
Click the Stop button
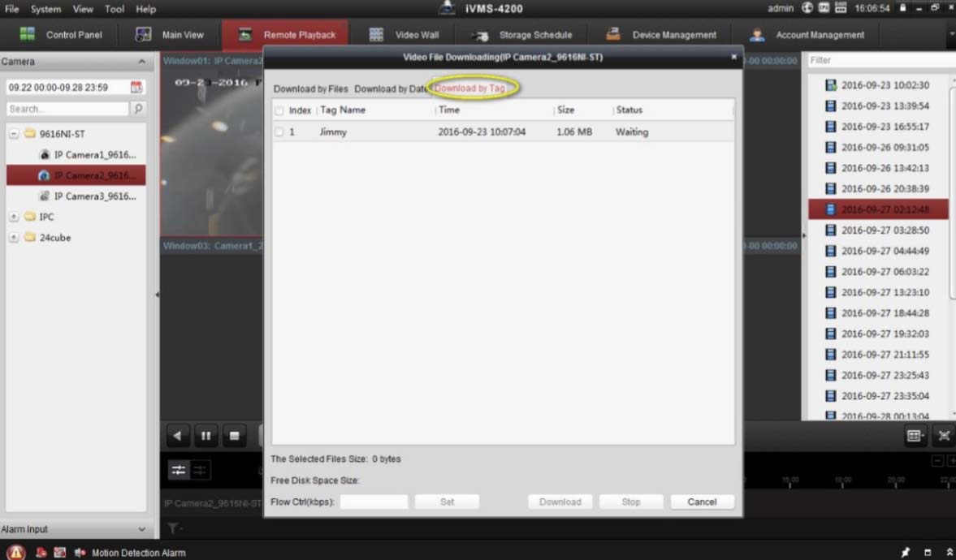pos(631,502)
